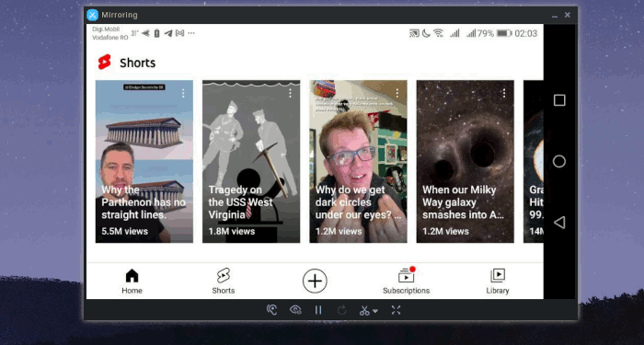Tap Android back triangle button
Screen dimensions: 644x345
point(559,223)
